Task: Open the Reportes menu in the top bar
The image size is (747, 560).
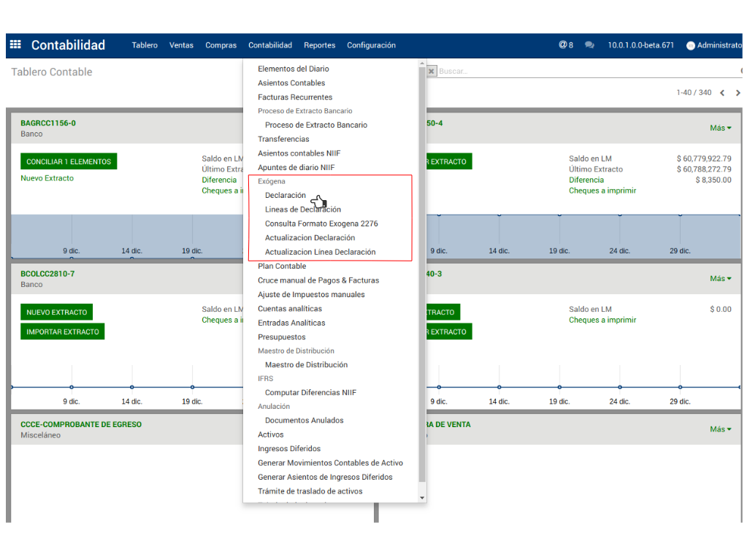Action: pos(319,45)
